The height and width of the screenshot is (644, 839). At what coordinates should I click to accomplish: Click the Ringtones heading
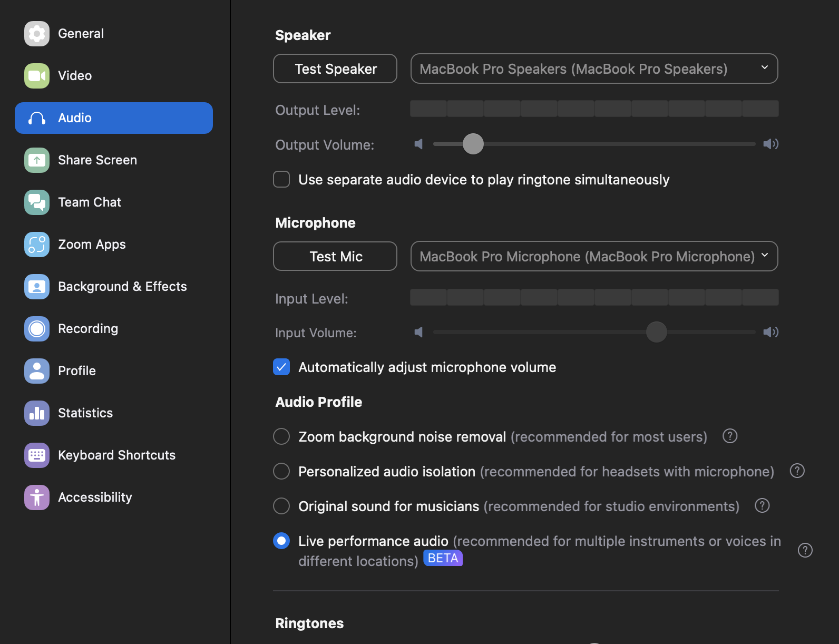(x=309, y=623)
